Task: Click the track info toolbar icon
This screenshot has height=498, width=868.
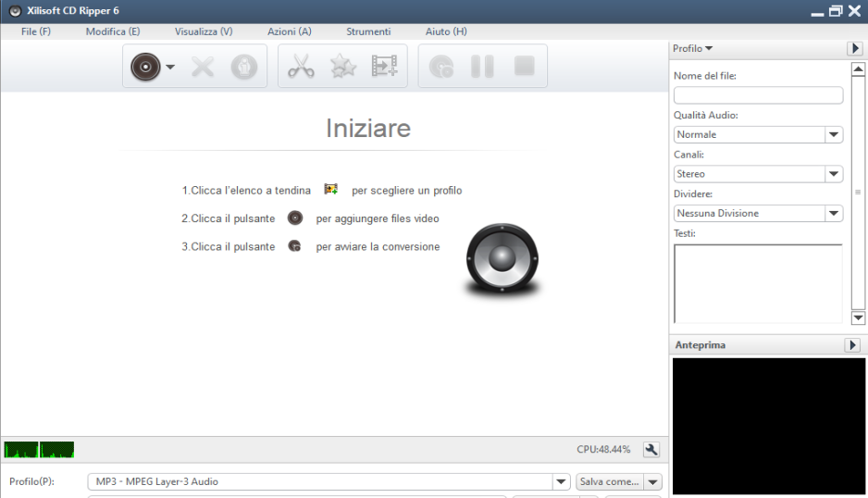Action: click(x=244, y=67)
